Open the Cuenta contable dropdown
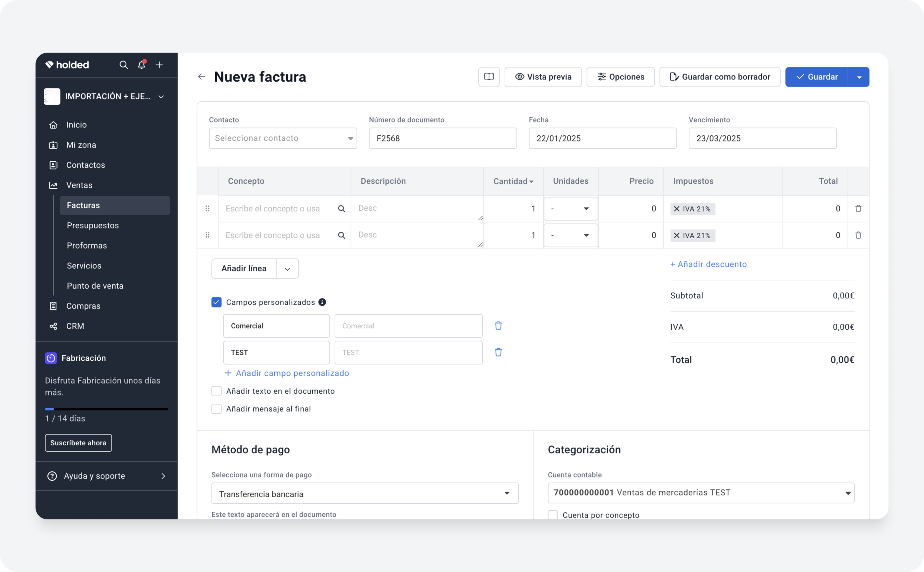The height and width of the screenshot is (572, 924). (x=701, y=493)
